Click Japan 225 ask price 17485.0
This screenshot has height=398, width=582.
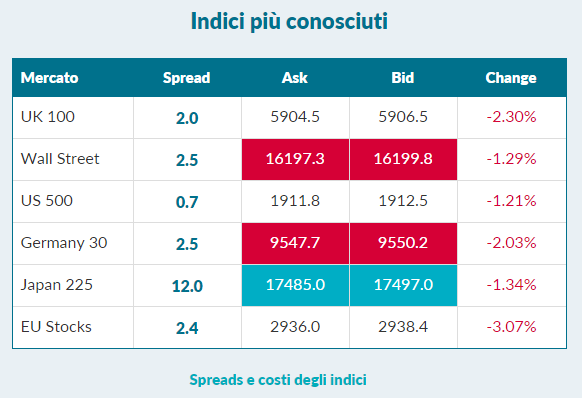point(295,286)
